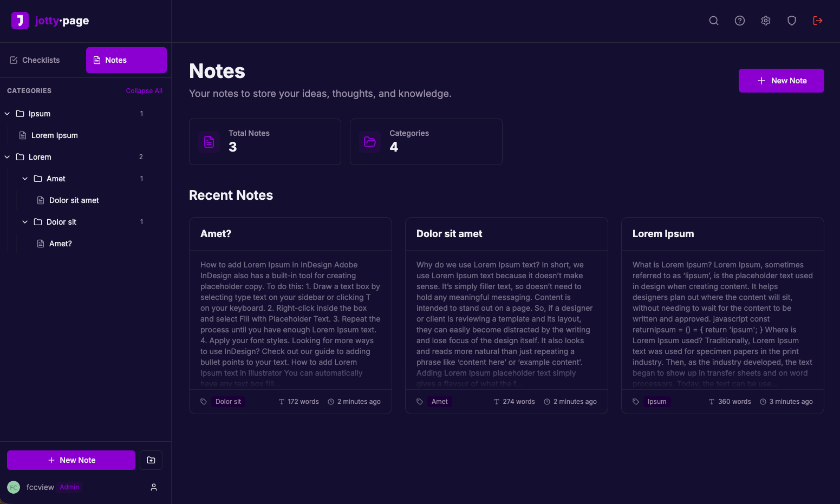840x504 pixels.
Task: Collapse the Dolor sit subfolder chevron
Action: (25, 222)
